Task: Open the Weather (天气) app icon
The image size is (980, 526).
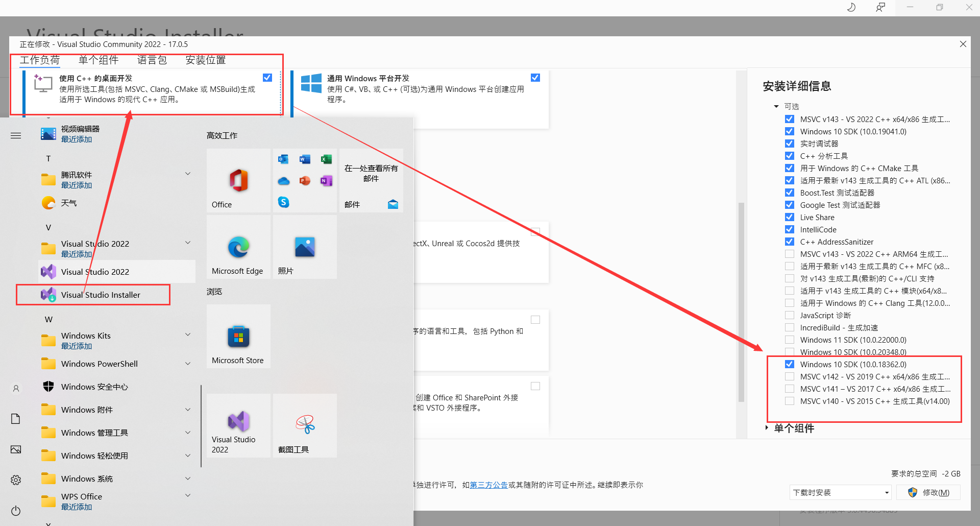Action: pyautogui.click(x=48, y=203)
